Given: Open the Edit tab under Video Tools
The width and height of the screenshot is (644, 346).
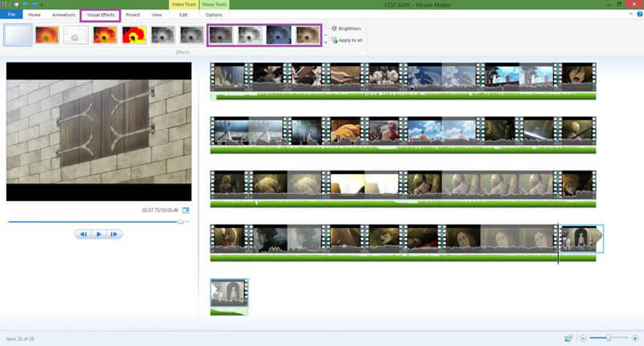Looking at the screenshot, I should pos(184,14).
